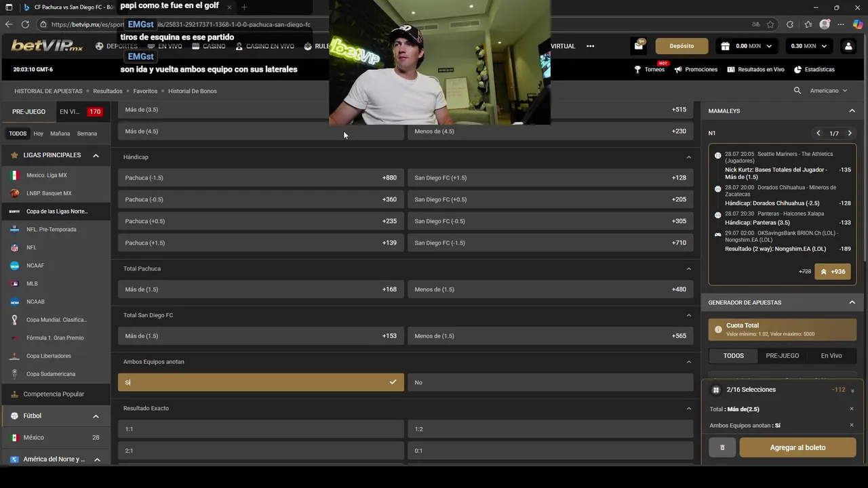
Task: Open browser extensions puzzle icon
Action: 791,24
